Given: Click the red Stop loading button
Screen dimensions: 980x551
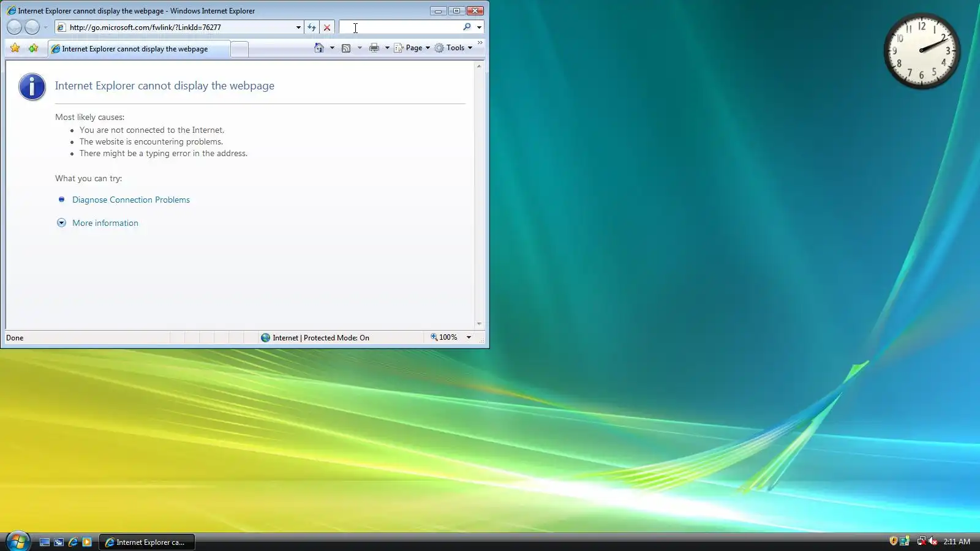Looking at the screenshot, I should click(327, 28).
